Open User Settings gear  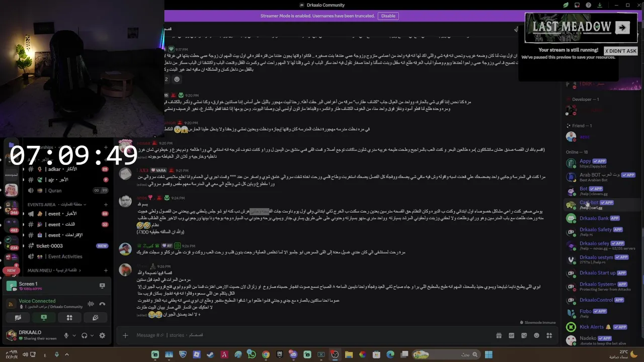102,335
